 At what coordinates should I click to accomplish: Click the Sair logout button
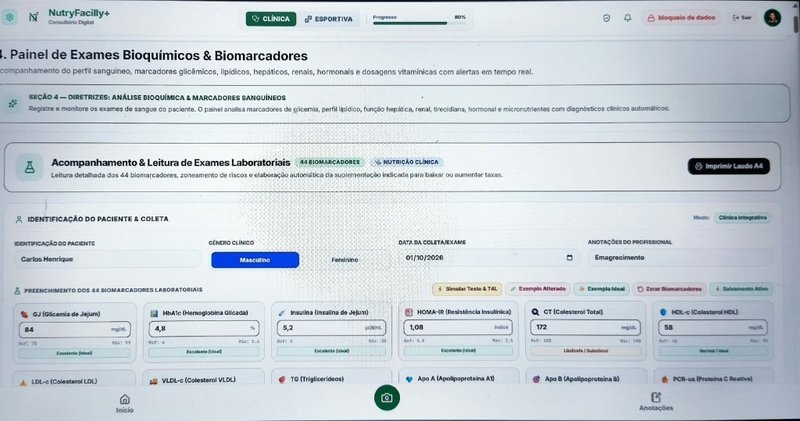pos(742,18)
